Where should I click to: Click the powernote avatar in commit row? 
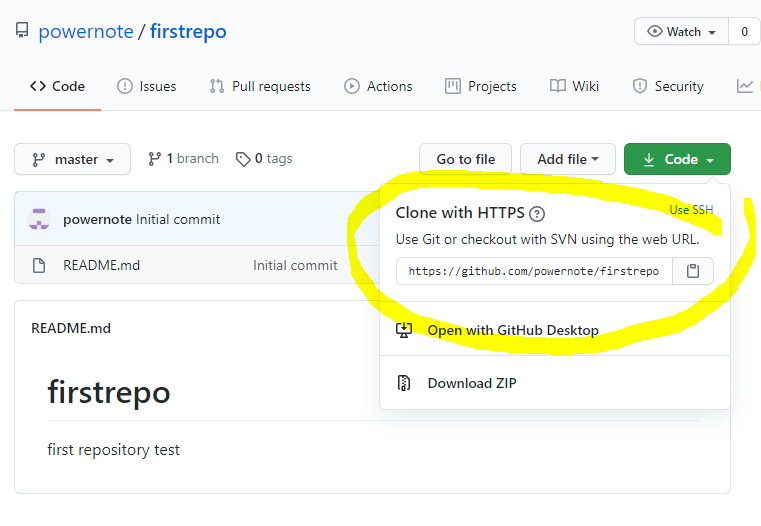point(39,219)
